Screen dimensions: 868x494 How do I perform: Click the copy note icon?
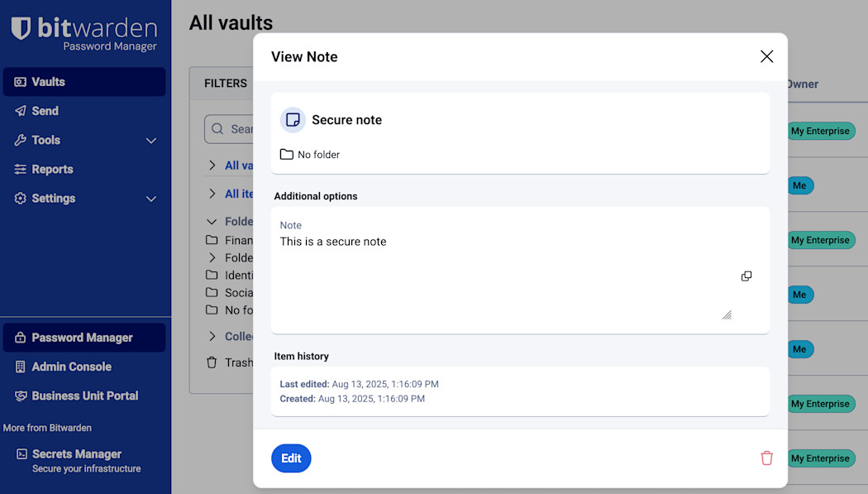746,276
